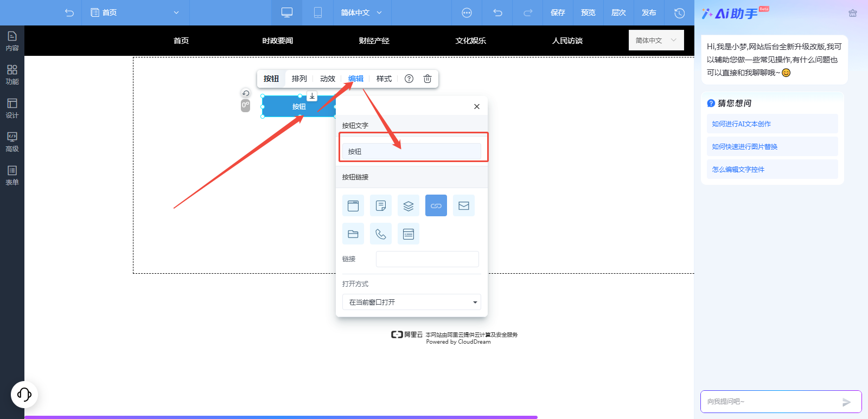
Task: Open the 功能 sidebar panel
Action: (12, 75)
